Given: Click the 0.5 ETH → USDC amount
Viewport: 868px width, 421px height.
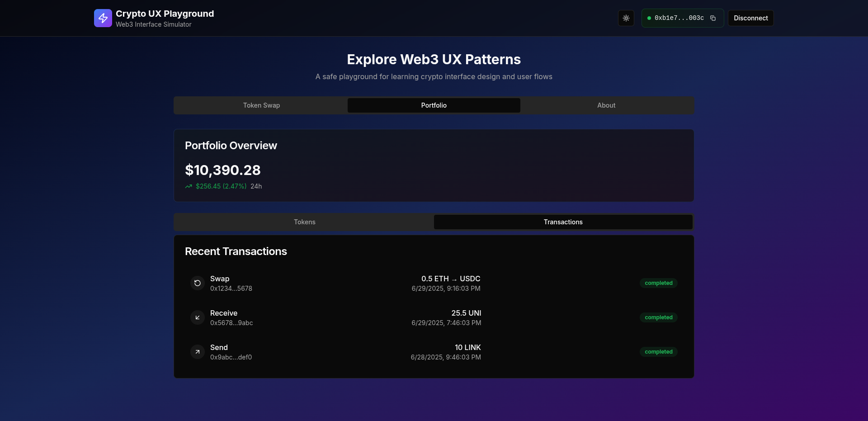Looking at the screenshot, I should 451,279.
